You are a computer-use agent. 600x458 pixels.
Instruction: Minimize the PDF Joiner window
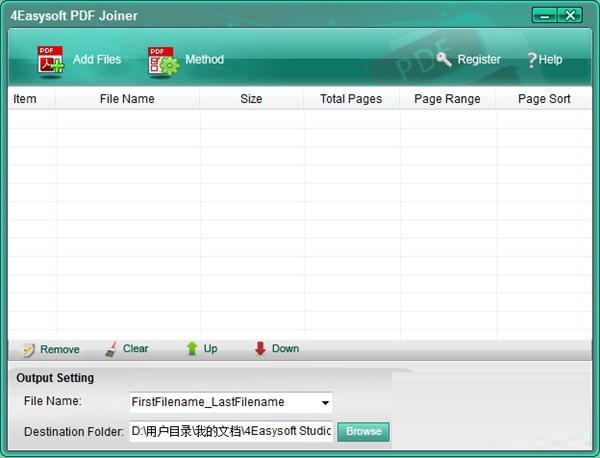tap(546, 15)
